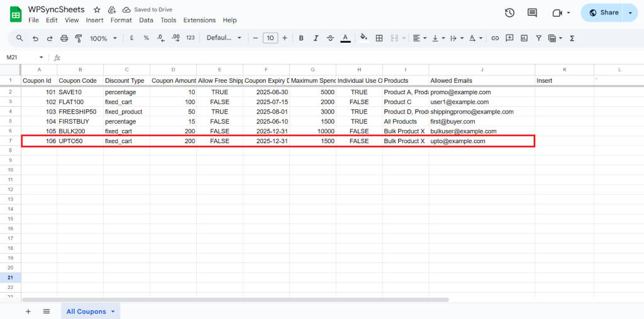The height and width of the screenshot is (319, 644).
Task: Open the Data menu
Action: click(x=146, y=20)
